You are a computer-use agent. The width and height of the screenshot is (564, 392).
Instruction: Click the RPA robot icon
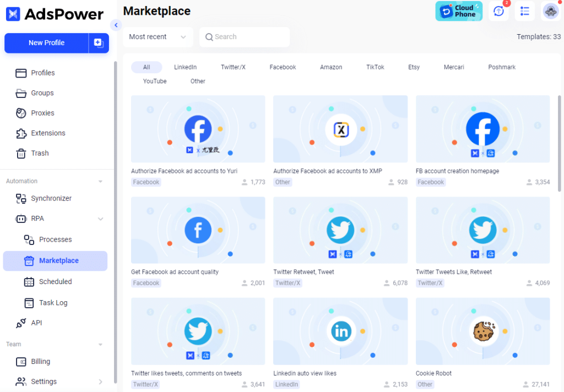click(21, 219)
